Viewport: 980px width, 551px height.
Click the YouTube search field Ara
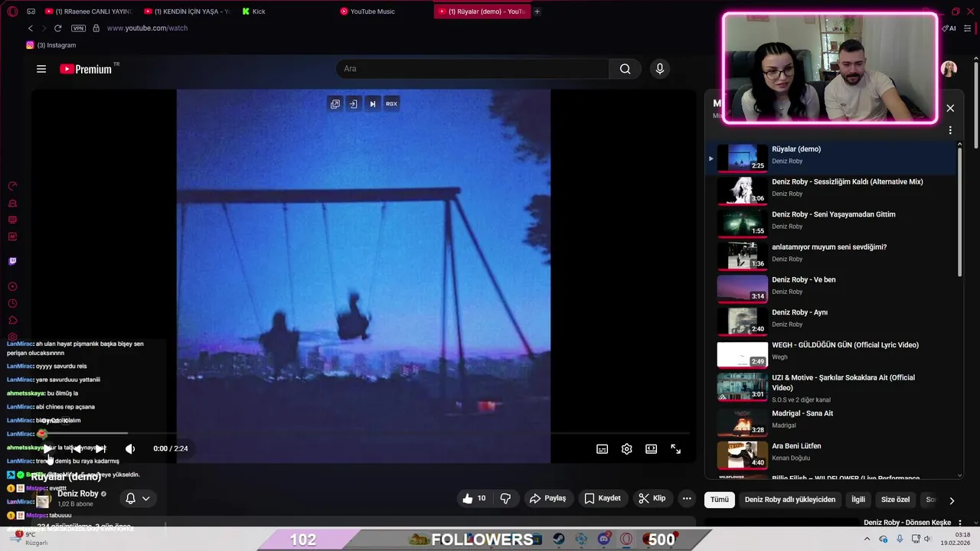[x=473, y=69]
